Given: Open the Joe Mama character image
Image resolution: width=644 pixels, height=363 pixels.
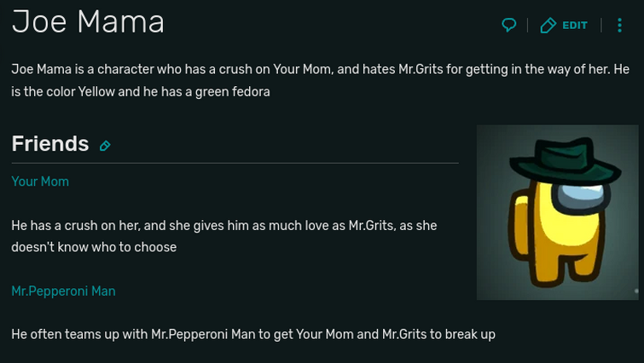Looking at the screenshot, I should [557, 212].
